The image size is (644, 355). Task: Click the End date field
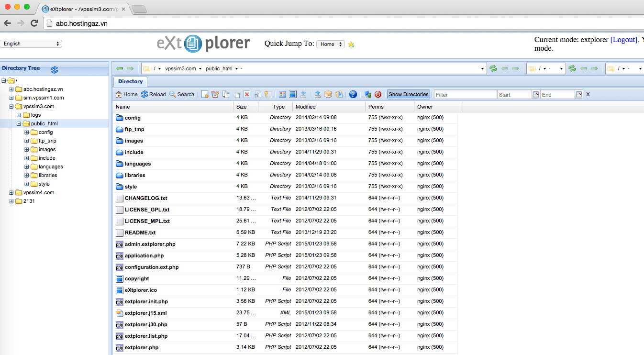click(x=557, y=94)
